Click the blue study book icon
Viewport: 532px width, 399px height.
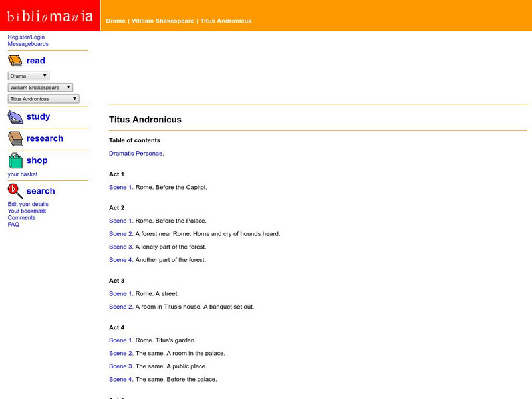tap(15, 117)
